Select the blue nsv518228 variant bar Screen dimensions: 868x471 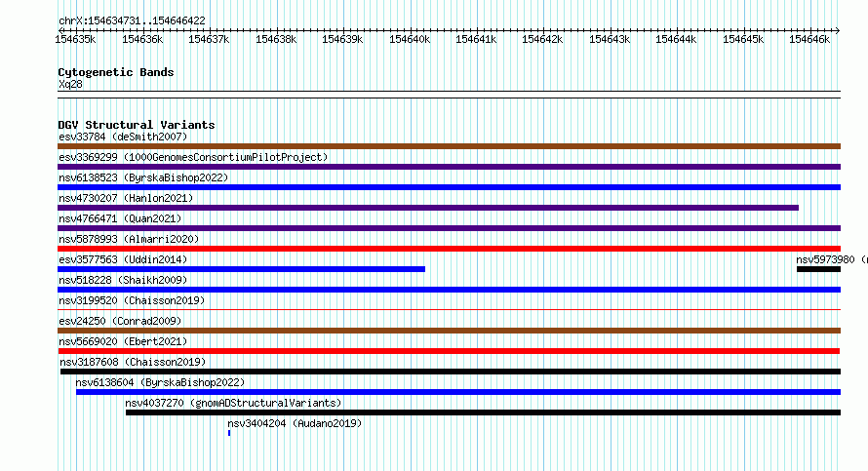pyautogui.click(x=449, y=290)
